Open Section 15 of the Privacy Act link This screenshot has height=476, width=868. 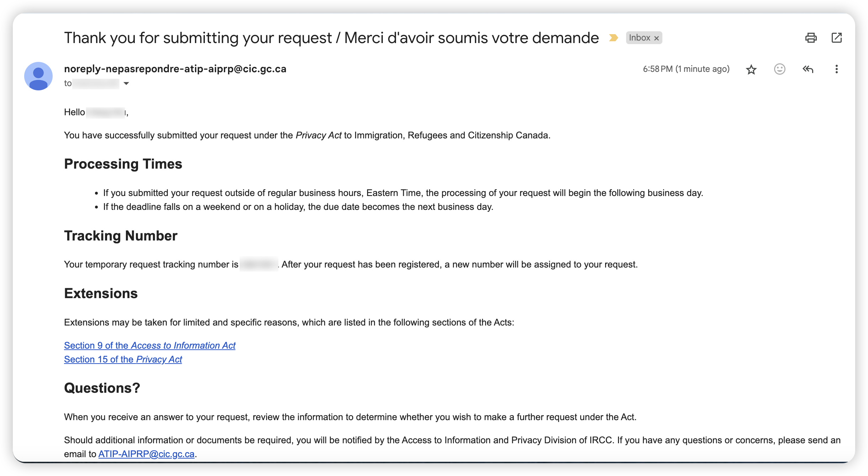pos(123,359)
